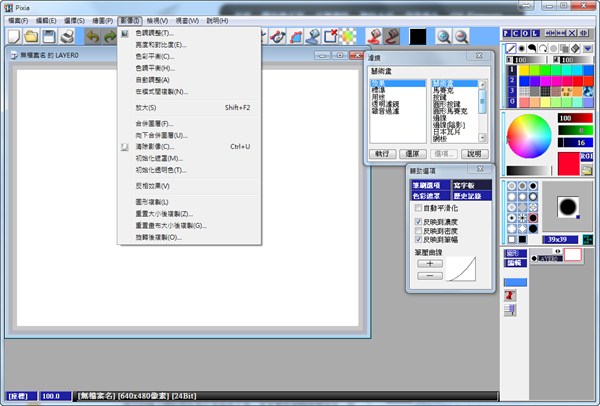Adjust the red value slider showing 100
This screenshot has width=600, height=406.
575,118
